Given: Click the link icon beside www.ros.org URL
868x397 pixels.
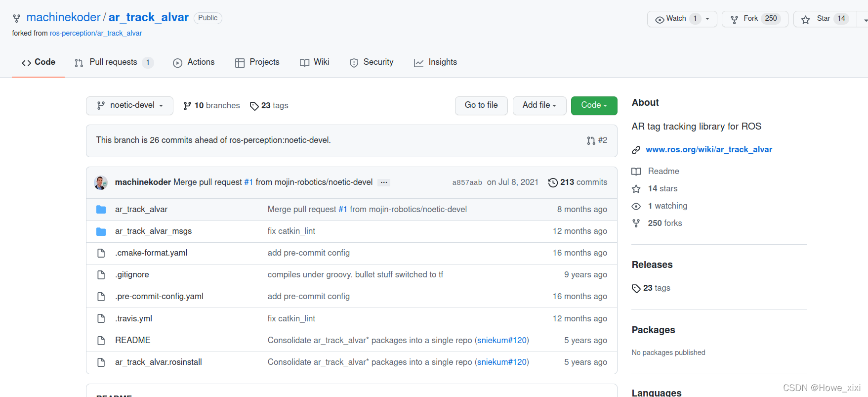Looking at the screenshot, I should pos(636,150).
